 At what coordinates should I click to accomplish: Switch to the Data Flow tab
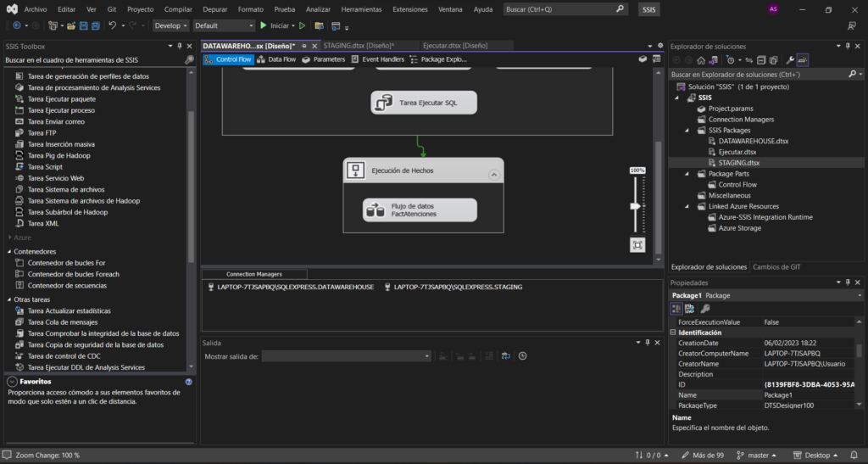click(276, 59)
